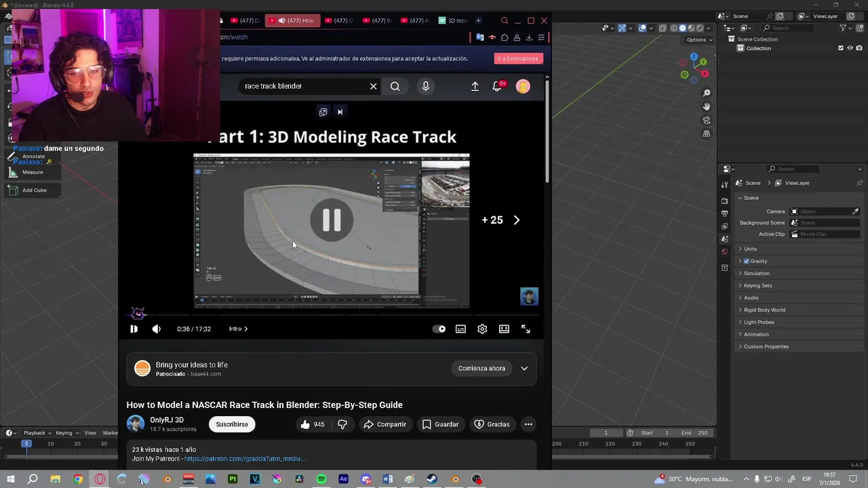Click Ir a Extensiones button
The height and width of the screenshot is (488, 868).
click(518, 59)
